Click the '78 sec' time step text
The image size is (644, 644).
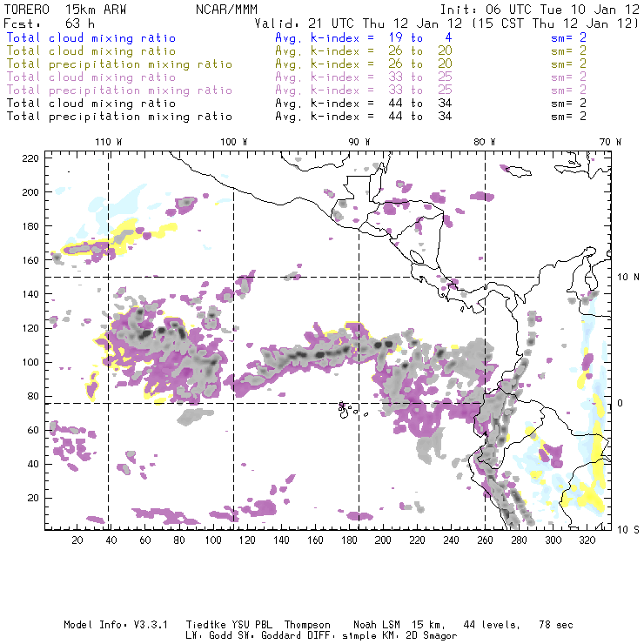pyautogui.click(x=556, y=625)
